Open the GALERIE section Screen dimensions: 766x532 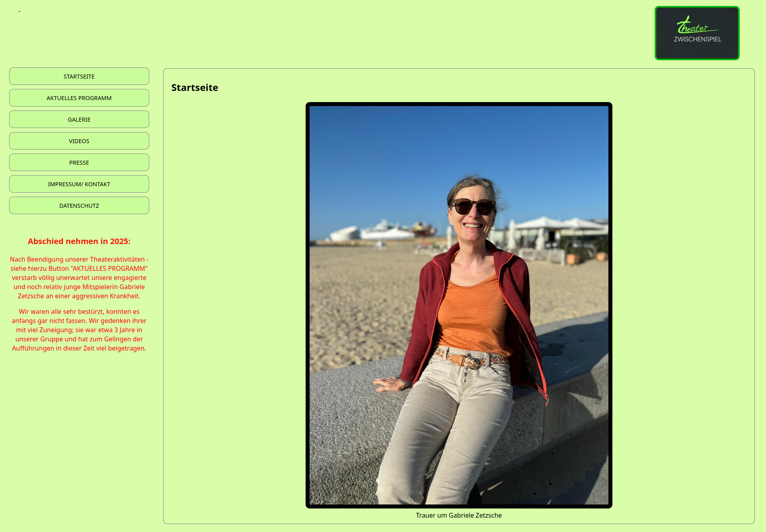79,119
